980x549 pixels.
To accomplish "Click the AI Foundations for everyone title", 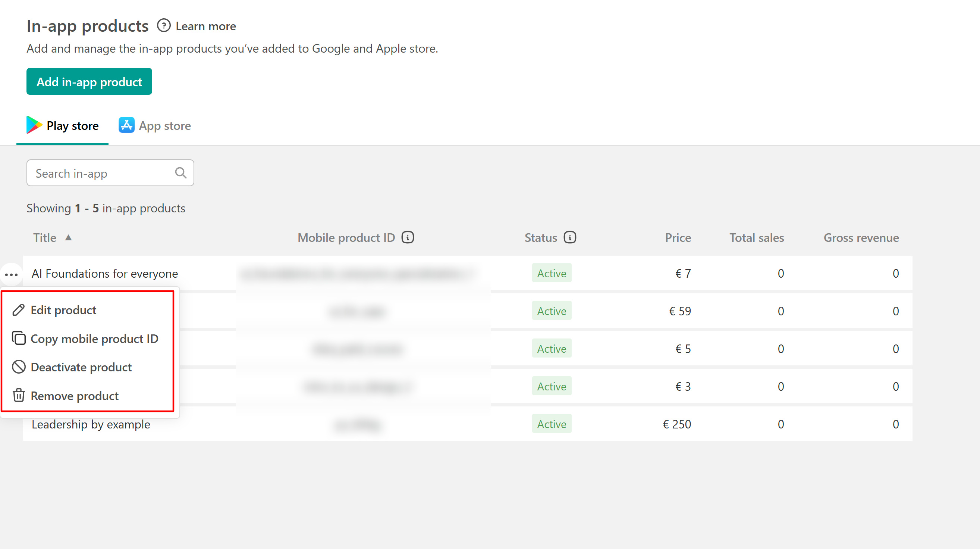I will coord(105,273).
